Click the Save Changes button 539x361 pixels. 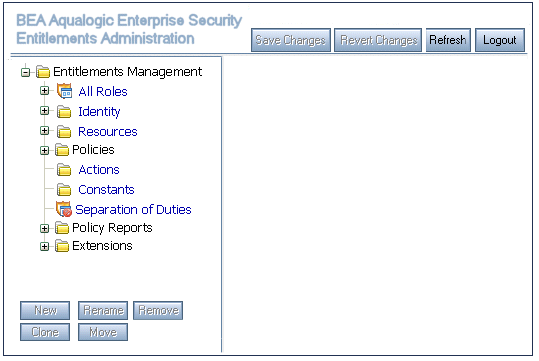[291, 40]
